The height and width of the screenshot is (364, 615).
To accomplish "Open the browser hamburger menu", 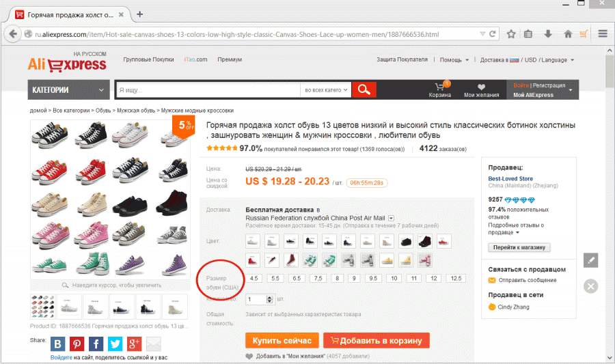I will point(603,34).
